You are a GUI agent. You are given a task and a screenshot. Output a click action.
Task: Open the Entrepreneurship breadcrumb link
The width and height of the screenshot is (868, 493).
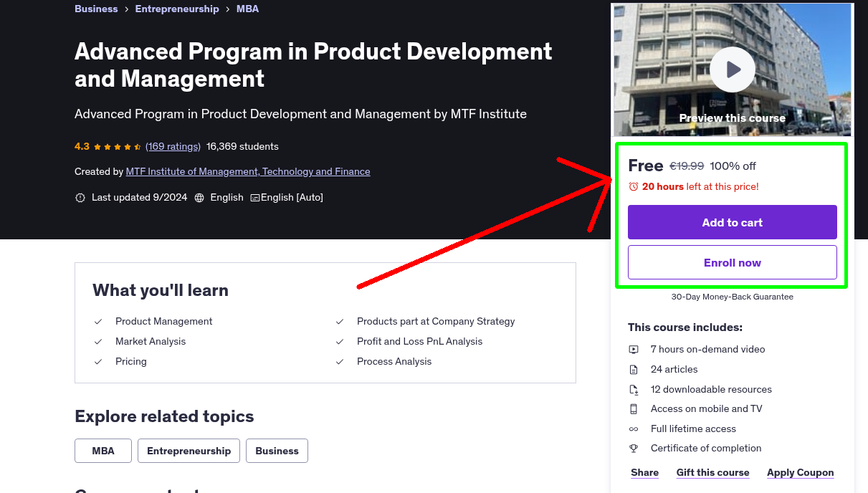point(177,9)
